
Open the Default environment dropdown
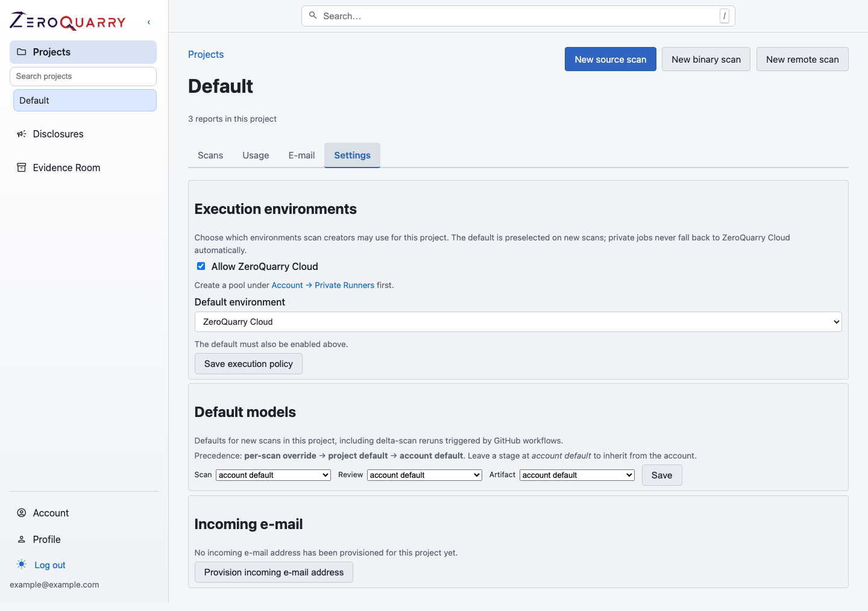[518, 322]
